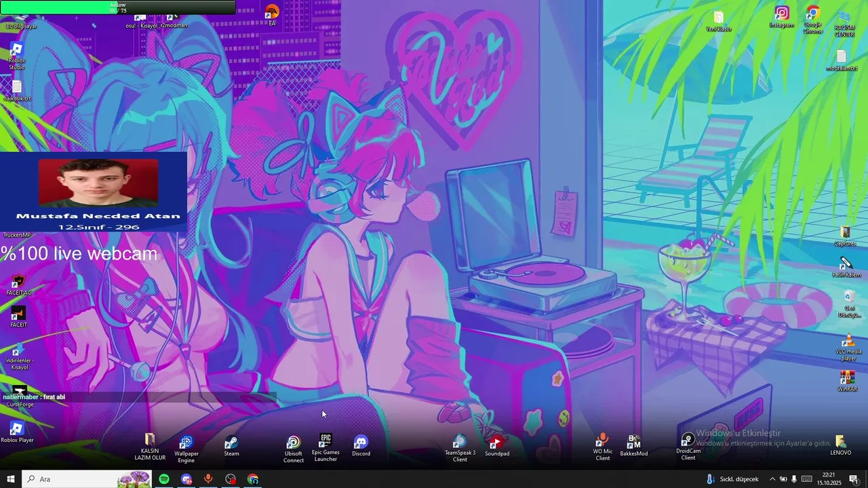Open the Sıckl. düşecek weather widget
Screen dimensions: 868x488
click(732, 479)
